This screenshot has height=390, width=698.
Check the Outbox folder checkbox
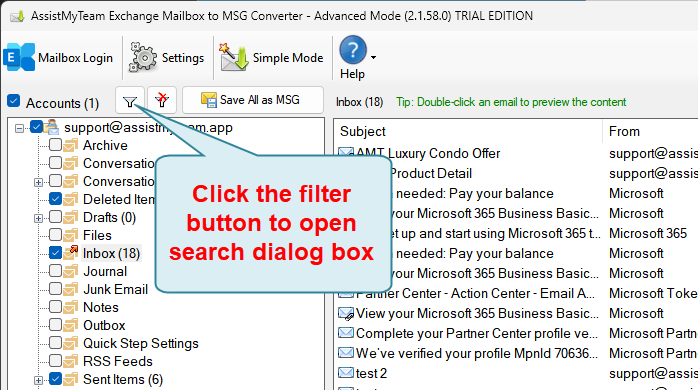(x=55, y=325)
